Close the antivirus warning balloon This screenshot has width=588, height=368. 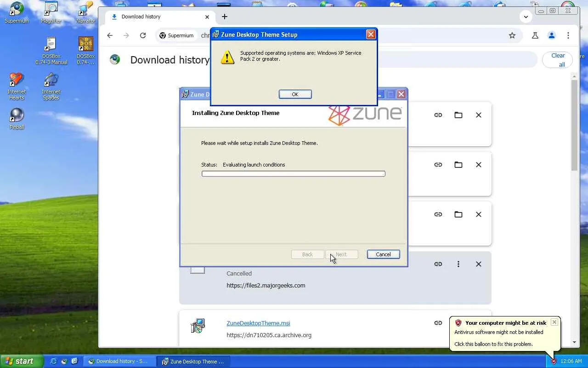click(554, 322)
